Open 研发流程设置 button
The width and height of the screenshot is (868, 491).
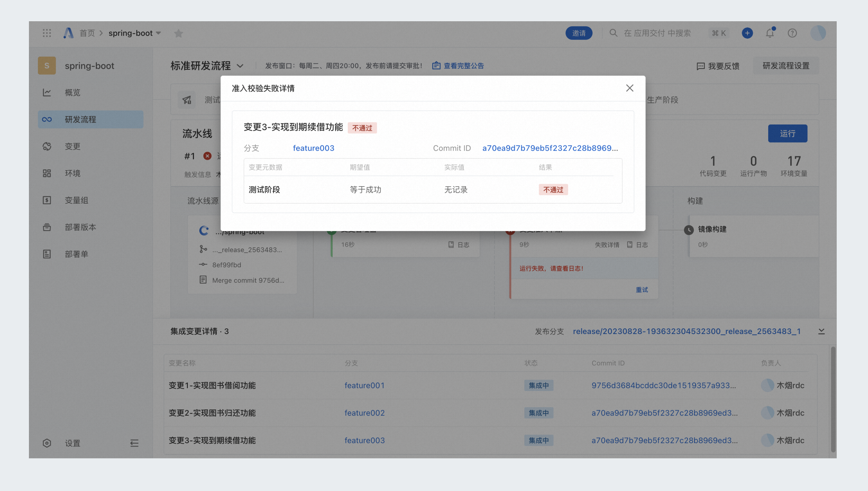pyautogui.click(x=786, y=66)
